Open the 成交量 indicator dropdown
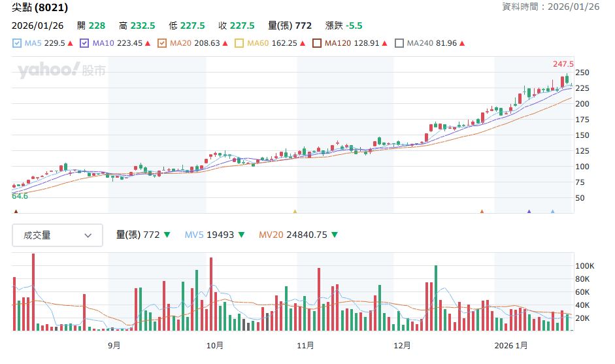615x364 pixels. pos(58,235)
